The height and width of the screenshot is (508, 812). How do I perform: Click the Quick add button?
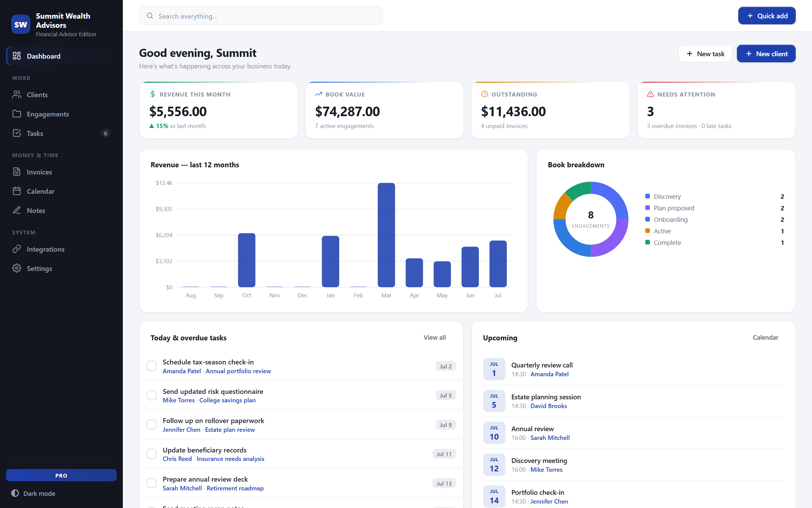[767, 16]
